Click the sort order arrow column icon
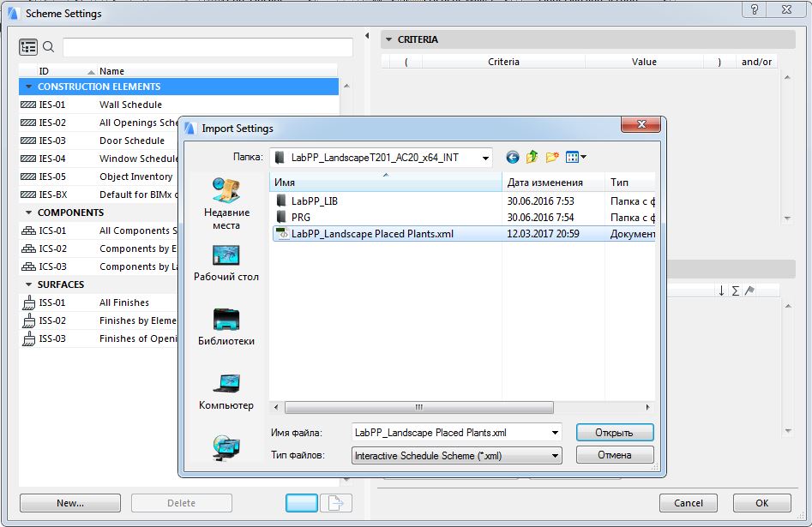This screenshot has height=527, width=812. pos(721,291)
